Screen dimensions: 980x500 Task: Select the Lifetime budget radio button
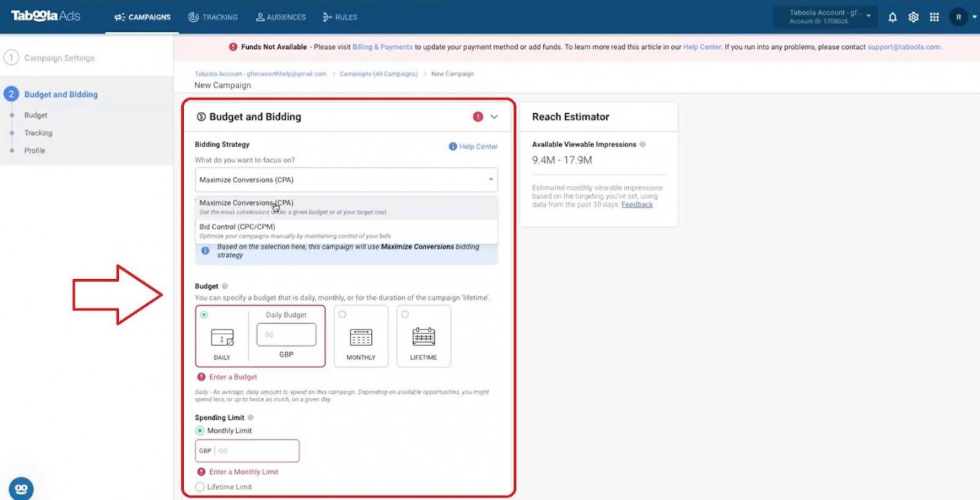point(404,314)
